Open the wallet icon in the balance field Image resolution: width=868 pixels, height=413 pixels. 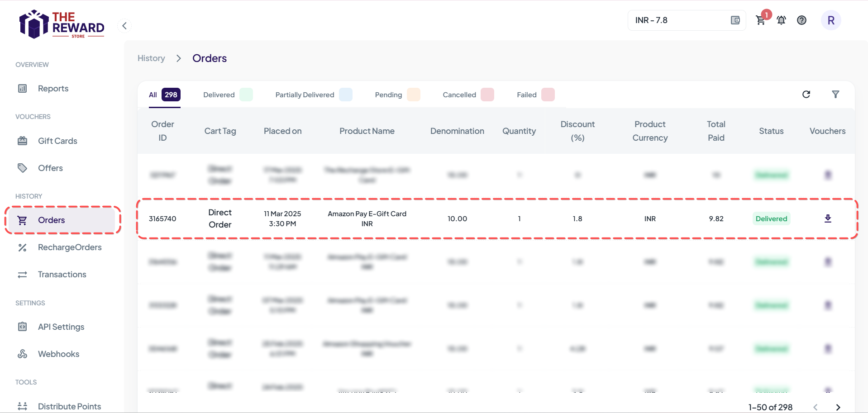click(x=735, y=20)
